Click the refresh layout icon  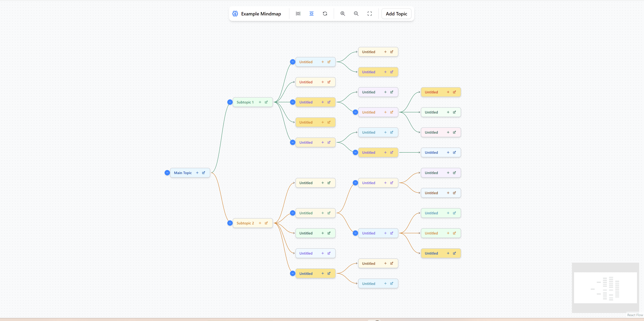tap(325, 14)
